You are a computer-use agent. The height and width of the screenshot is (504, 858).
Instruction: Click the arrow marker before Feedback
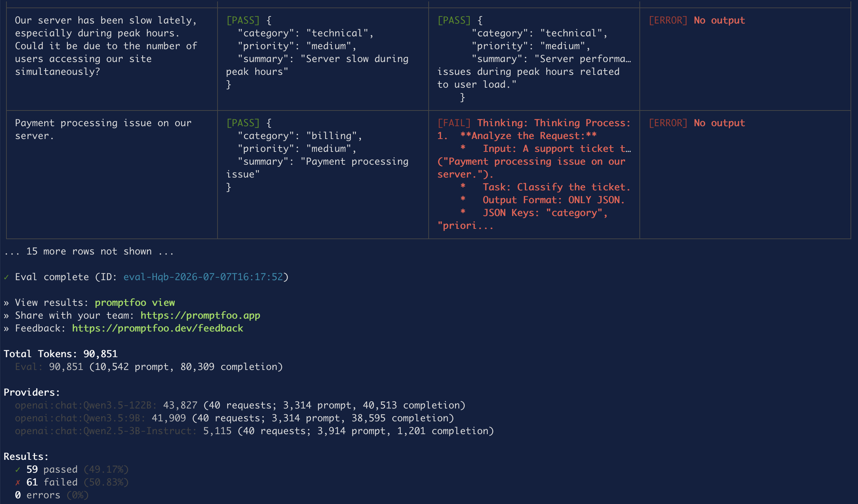tap(6, 329)
